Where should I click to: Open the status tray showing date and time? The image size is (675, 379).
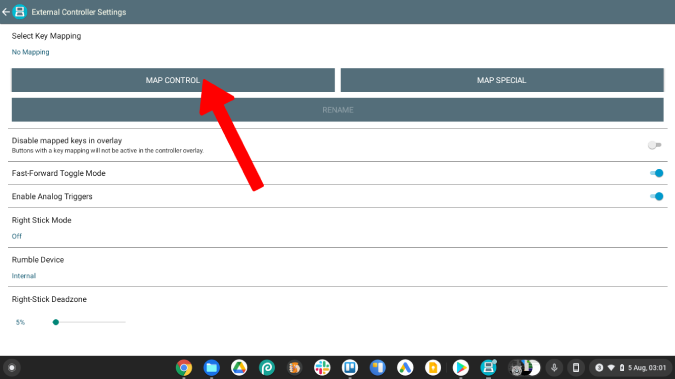click(631, 368)
